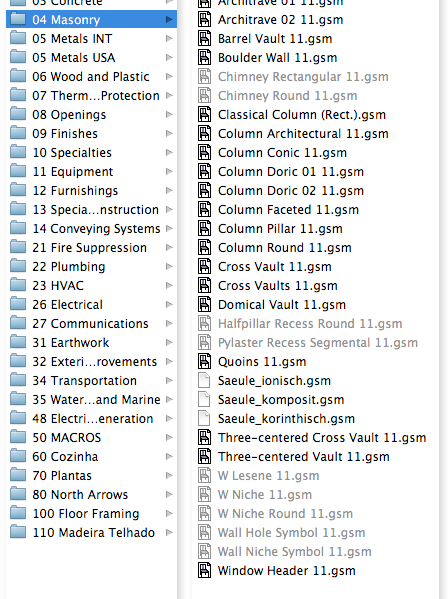448x599 pixels.
Task: Select greyed Pylaster Recess Segmental 11.gsm
Action: (318, 343)
